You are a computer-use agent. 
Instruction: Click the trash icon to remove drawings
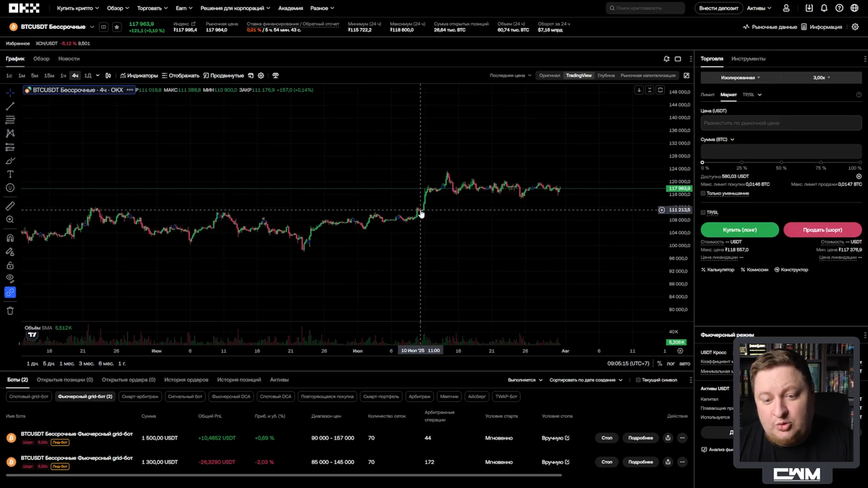10,311
